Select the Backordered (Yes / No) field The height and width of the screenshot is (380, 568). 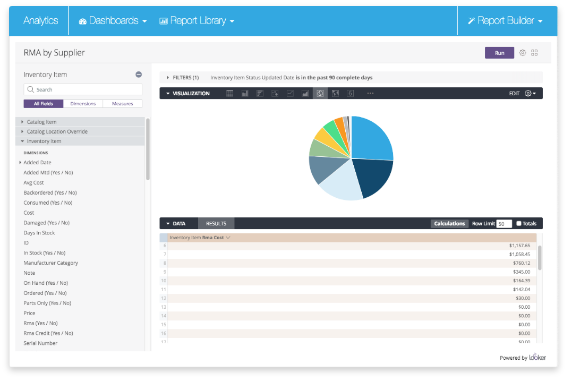point(50,193)
